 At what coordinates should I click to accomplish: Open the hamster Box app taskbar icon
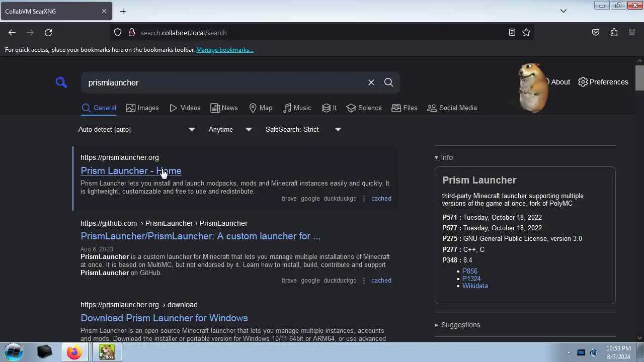(x=107, y=352)
